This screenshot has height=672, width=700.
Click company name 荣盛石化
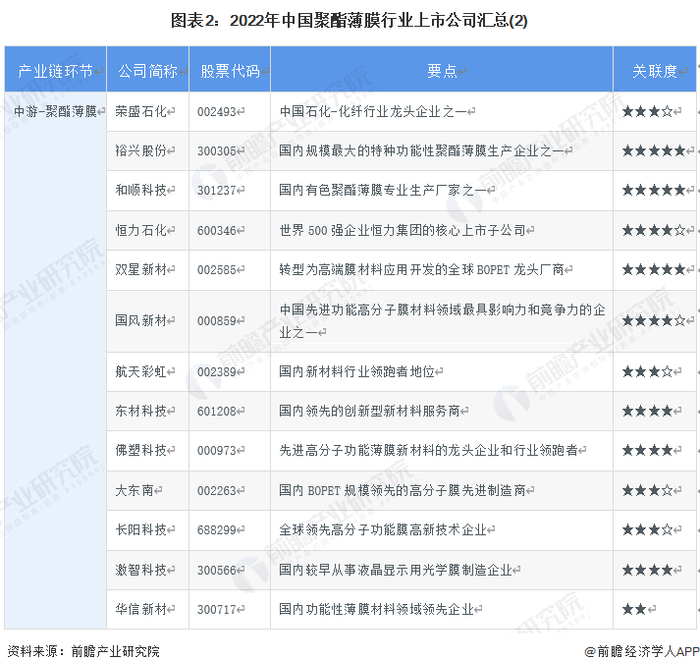[141, 111]
